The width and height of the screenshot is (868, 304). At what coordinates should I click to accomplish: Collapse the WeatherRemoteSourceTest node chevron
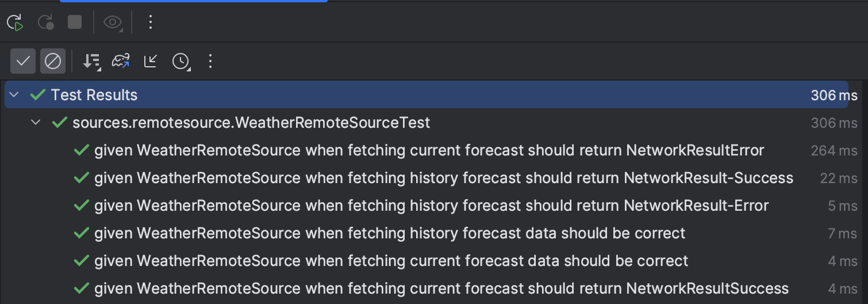pyautogui.click(x=36, y=123)
